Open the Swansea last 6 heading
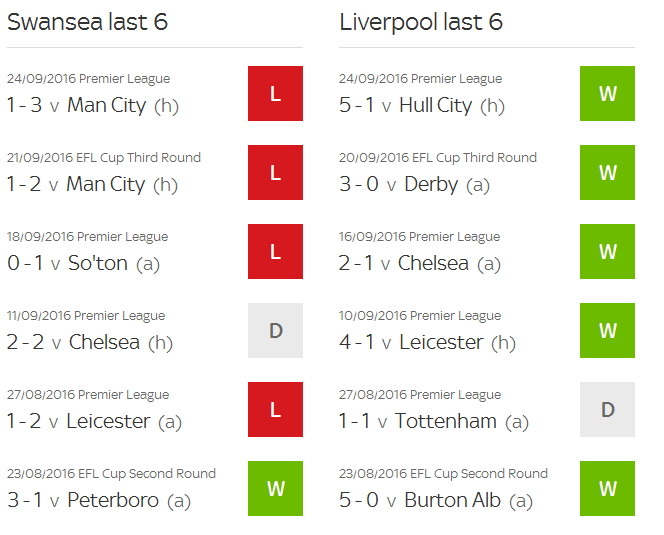 (88, 22)
